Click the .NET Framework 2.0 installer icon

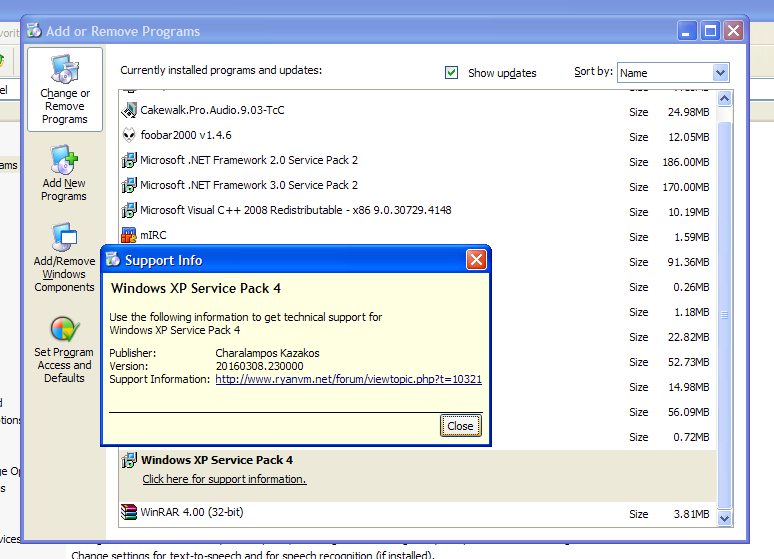click(x=129, y=160)
